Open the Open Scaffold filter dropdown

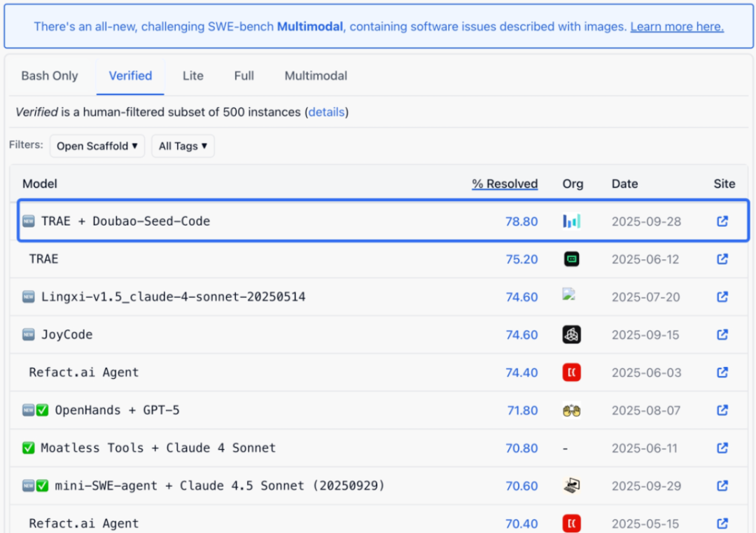coord(97,146)
